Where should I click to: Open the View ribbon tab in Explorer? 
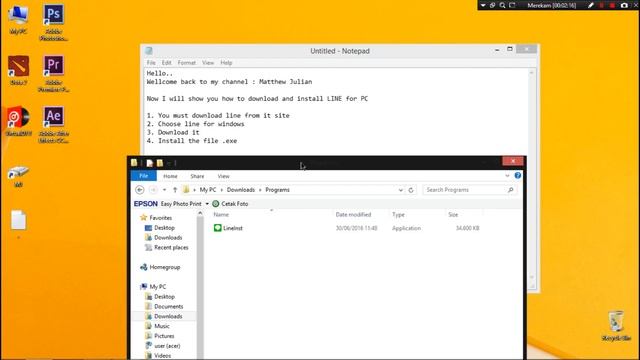click(223, 176)
